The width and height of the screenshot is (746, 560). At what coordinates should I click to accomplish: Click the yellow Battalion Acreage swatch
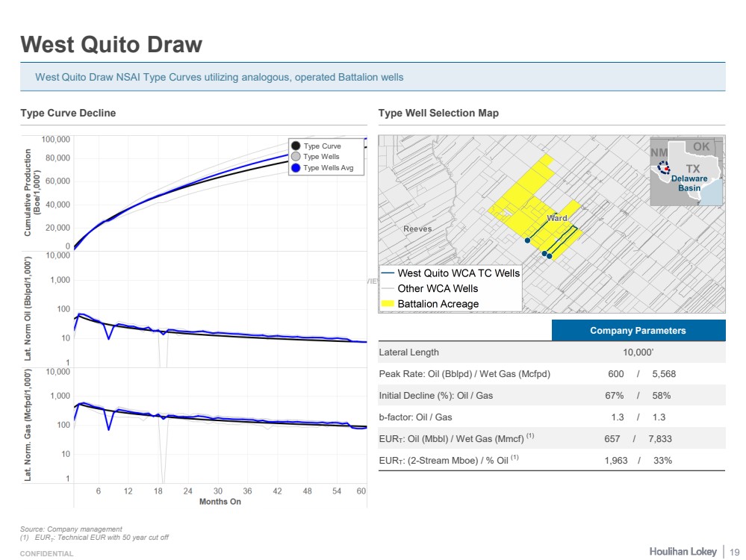(388, 304)
